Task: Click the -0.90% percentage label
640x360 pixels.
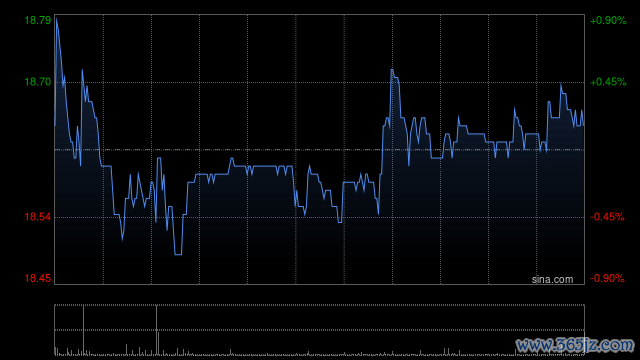Action: pos(607,278)
